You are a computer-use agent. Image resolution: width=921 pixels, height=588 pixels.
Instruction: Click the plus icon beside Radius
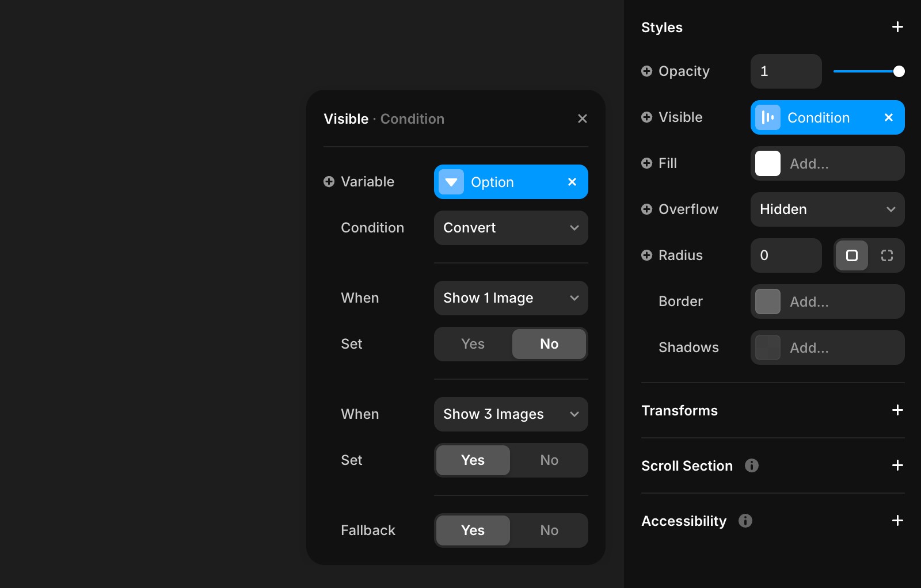[646, 255]
